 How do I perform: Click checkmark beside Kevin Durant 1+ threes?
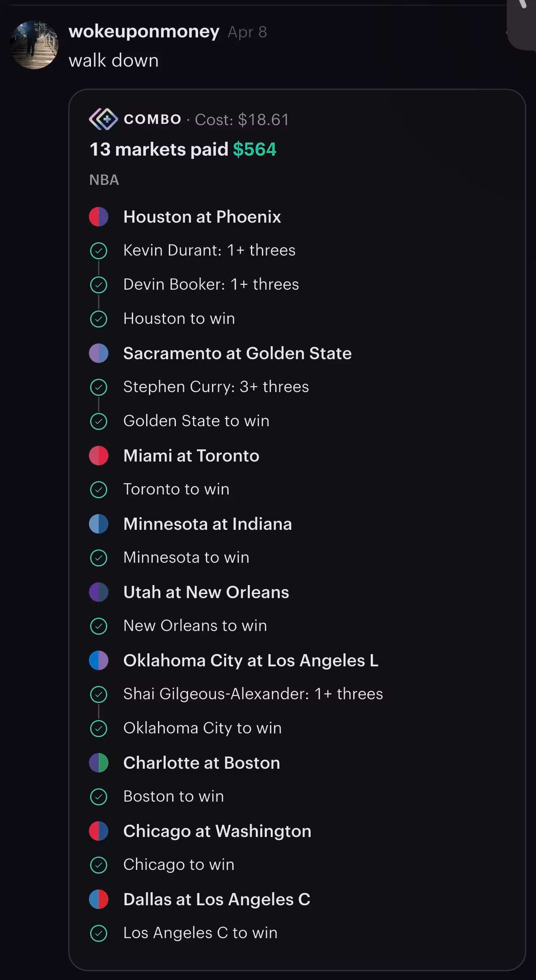click(99, 251)
